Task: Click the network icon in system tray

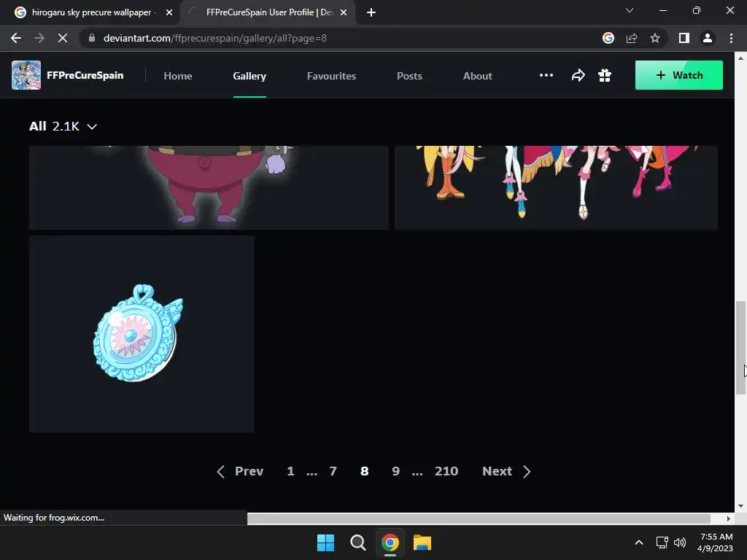Action: click(x=662, y=542)
